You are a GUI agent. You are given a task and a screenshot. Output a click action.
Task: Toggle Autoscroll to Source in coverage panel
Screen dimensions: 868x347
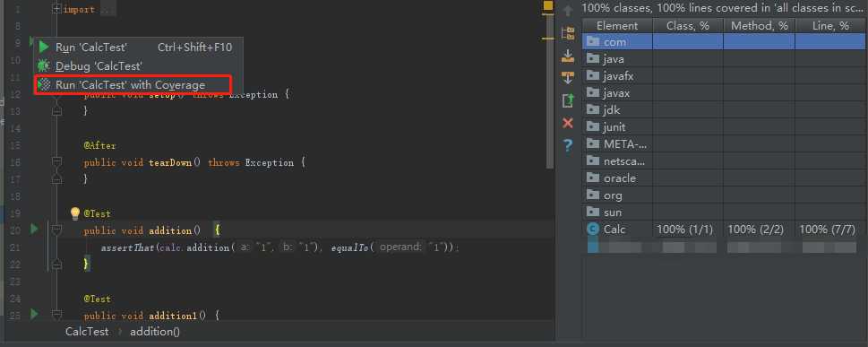[x=567, y=56]
